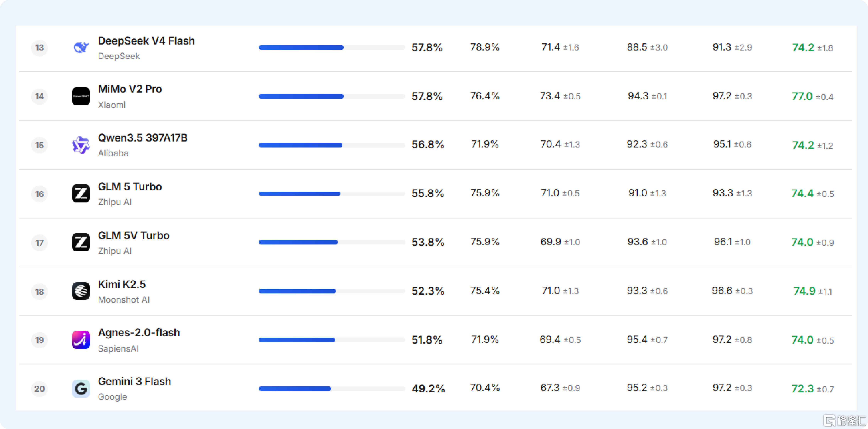Viewport: 868px width, 429px height.
Task: Click the Zhipu logo beside GLM 5 Turbo
Action: (x=81, y=193)
